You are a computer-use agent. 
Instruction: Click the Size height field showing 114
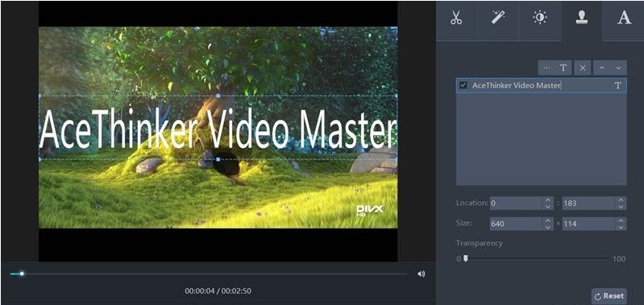pos(589,224)
